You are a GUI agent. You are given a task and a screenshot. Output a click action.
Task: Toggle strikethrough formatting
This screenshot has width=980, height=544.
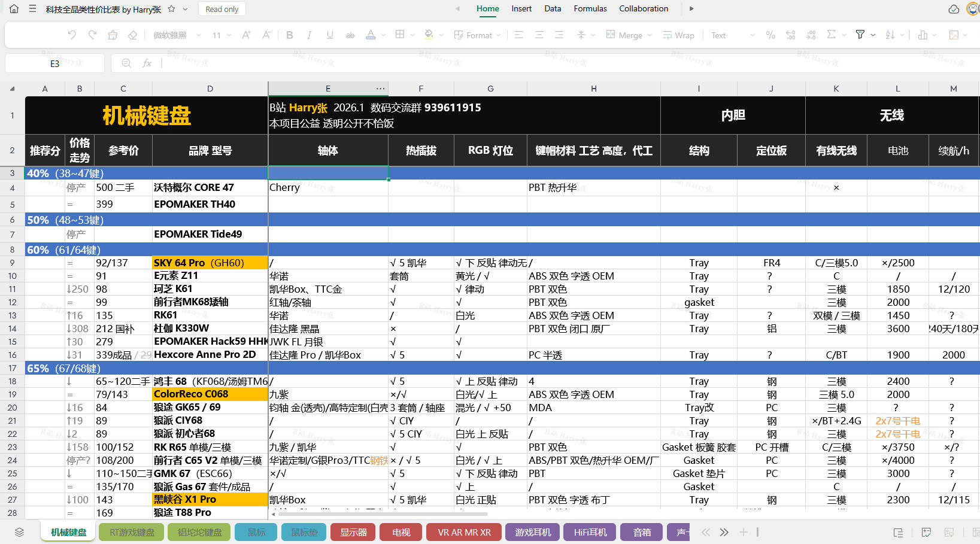(350, 35)
